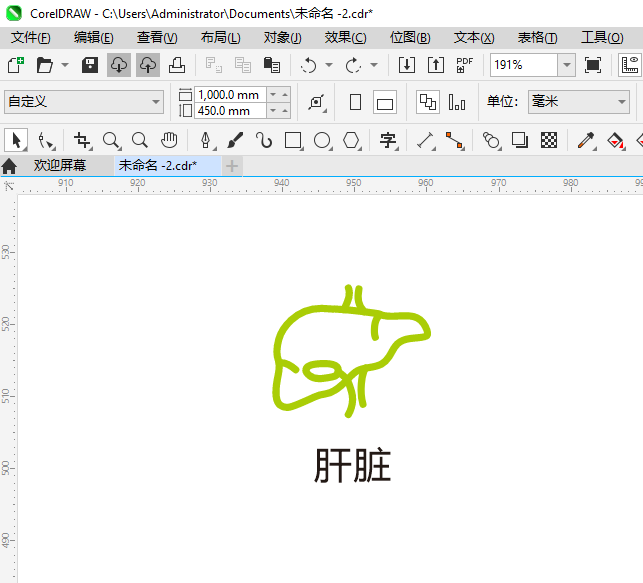
Task: Select the LiveSketch curve tool
Action: pyautogui.click(x=263, y=140)
